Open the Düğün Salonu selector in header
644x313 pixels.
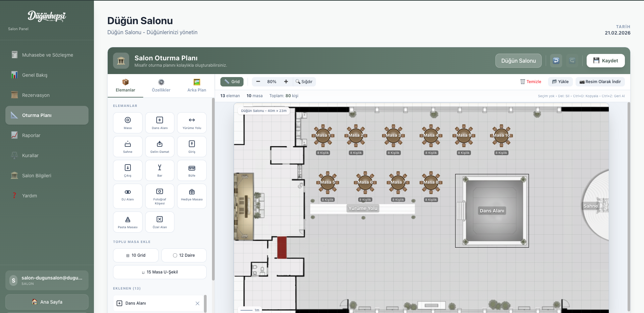click(x=518, y=61)
